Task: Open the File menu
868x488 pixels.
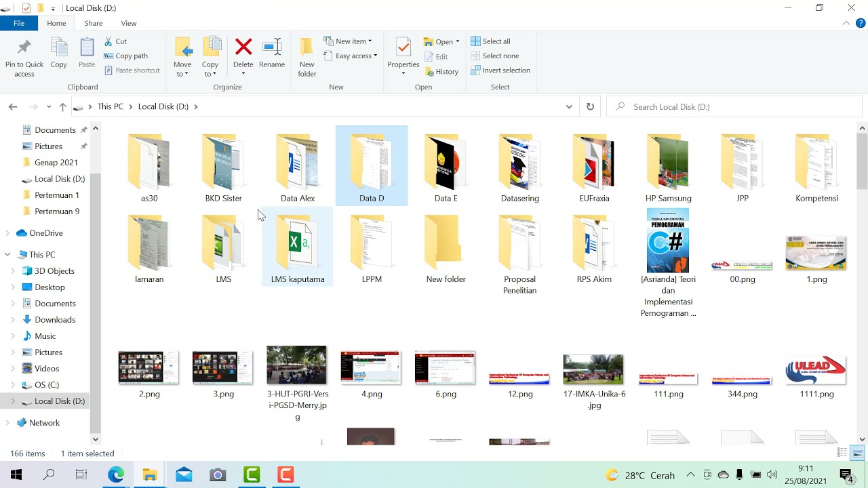Action: (x=19, y=23)
